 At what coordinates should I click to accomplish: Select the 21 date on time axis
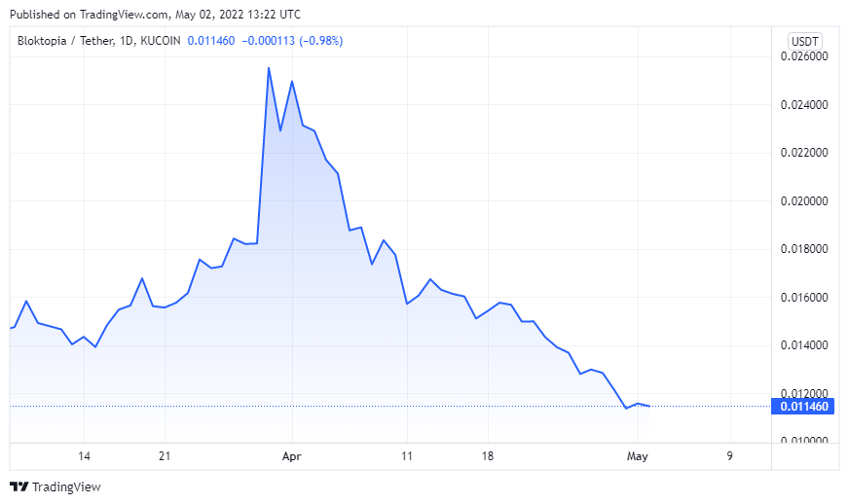164,456
